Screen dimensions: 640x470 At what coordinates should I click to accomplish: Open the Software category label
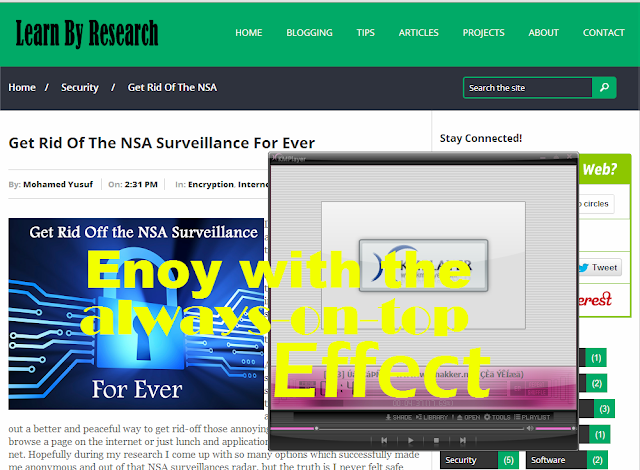point(556,460)
